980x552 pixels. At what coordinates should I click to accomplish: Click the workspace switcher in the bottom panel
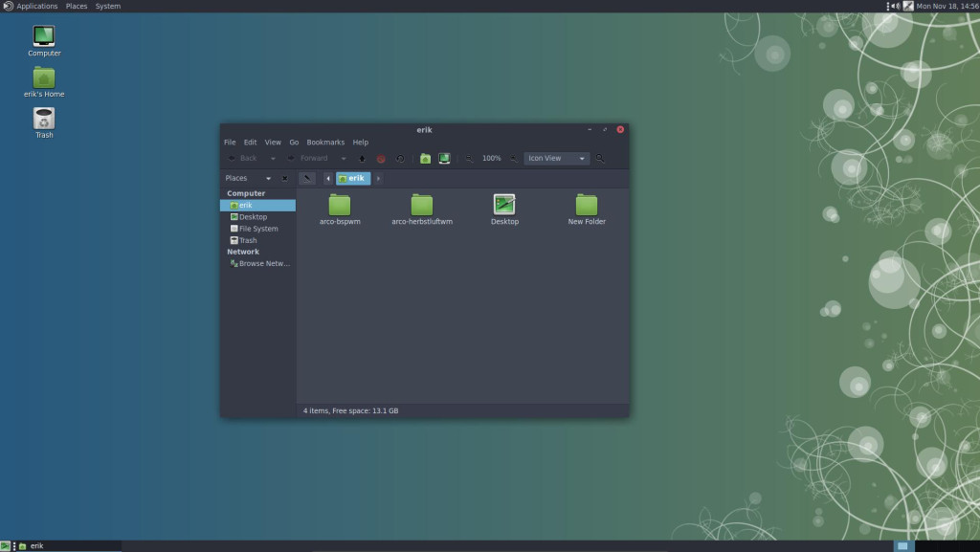coord(936,545)
